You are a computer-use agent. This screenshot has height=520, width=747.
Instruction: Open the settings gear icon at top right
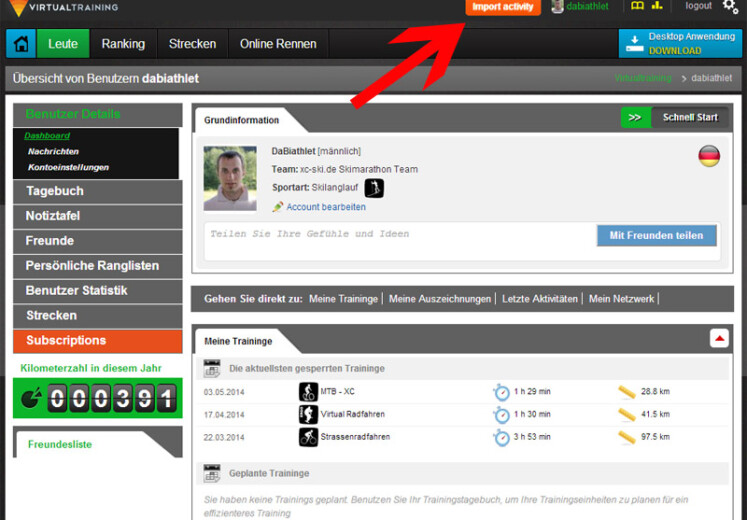tap(730, 7)
